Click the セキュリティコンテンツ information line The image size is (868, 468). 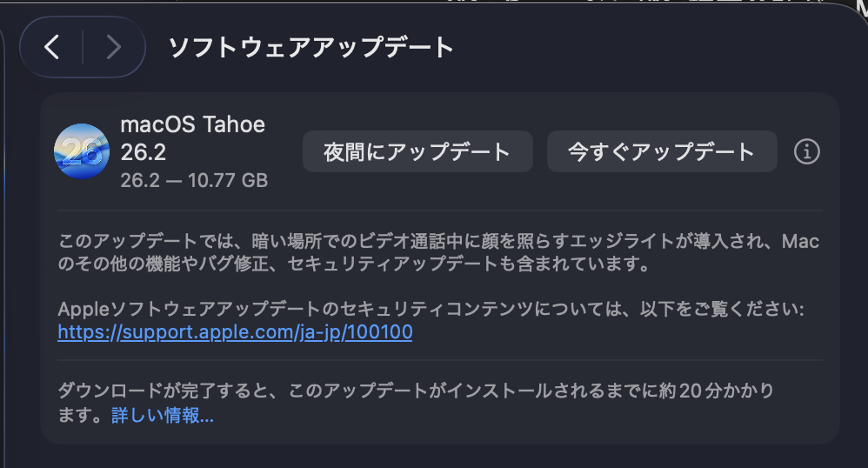coord(431,310)
